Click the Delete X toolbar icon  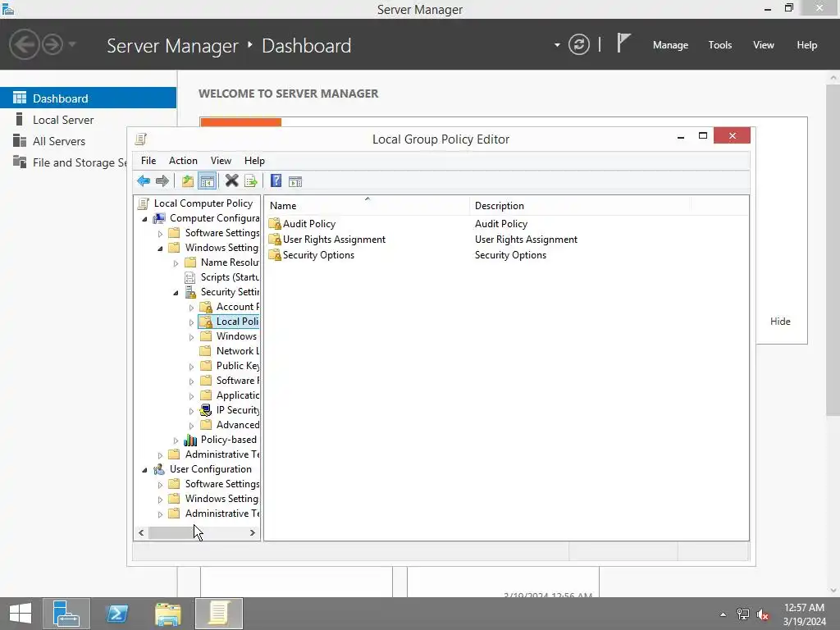(x=231, y=181)
